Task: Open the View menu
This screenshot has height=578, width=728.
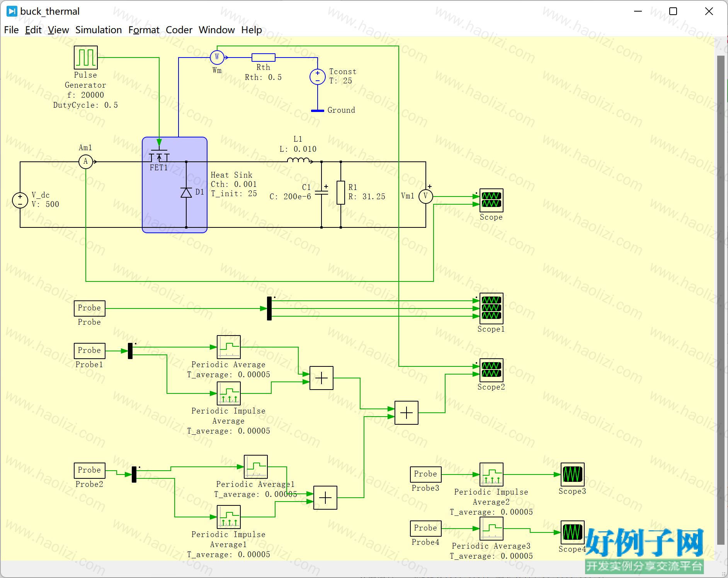Action: [58, 30]
